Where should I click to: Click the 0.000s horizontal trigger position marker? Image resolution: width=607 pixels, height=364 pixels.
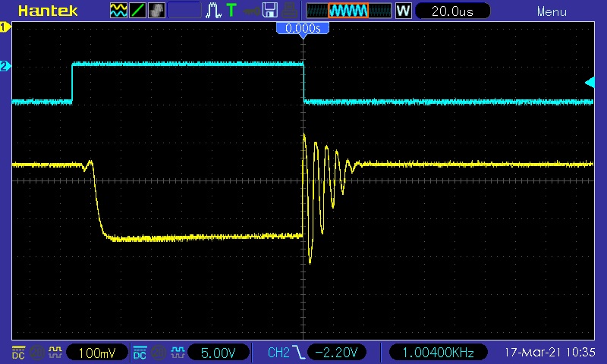point(303,30)
